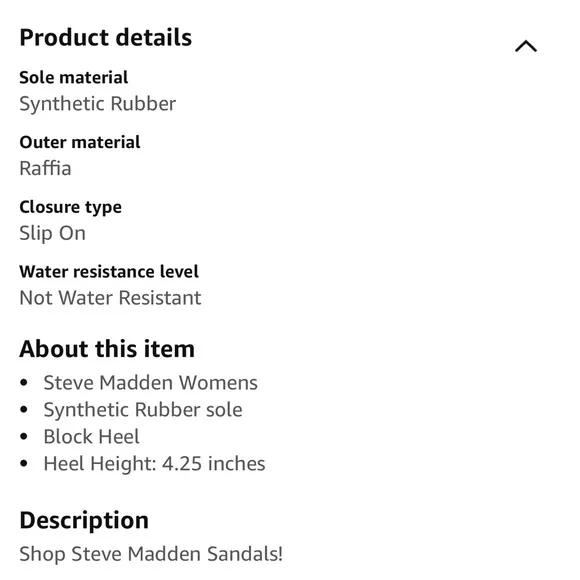Click the Product details heading

click(x=106, y=37)
